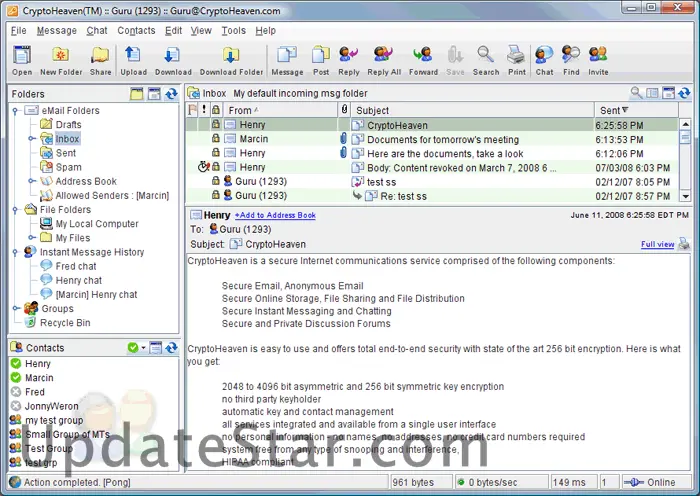Click the Online connection status indicator
Viewport: 700px width, 496px height.
click(655, 482)
